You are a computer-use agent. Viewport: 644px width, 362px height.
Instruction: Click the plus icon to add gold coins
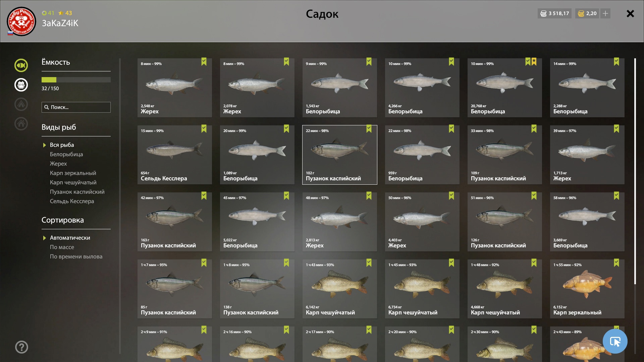(x=605, y=13)
